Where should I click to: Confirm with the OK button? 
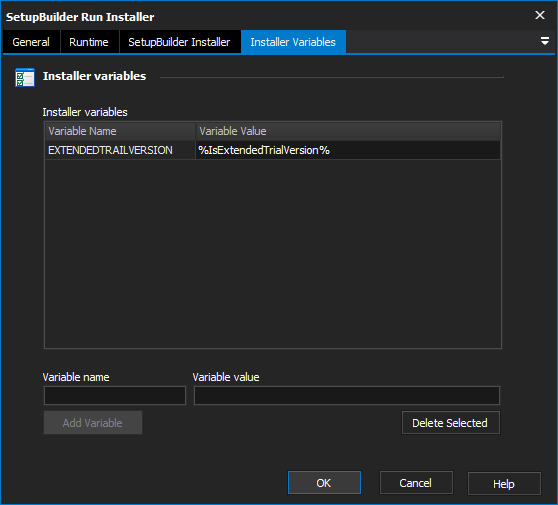coord(324,483)
